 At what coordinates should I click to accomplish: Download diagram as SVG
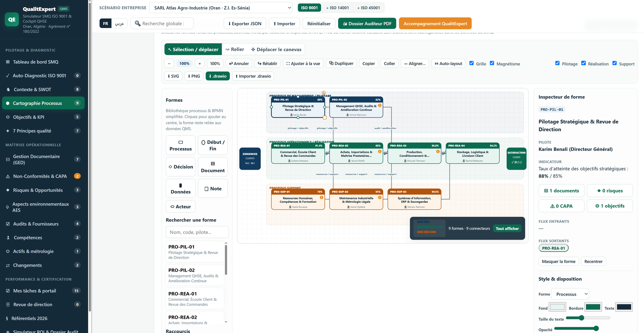173,76
